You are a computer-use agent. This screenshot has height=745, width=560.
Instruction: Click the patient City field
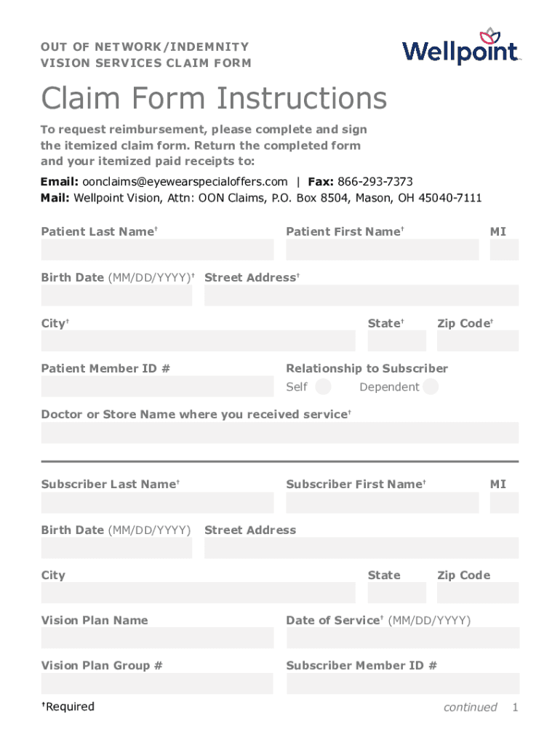coord(198,340)
